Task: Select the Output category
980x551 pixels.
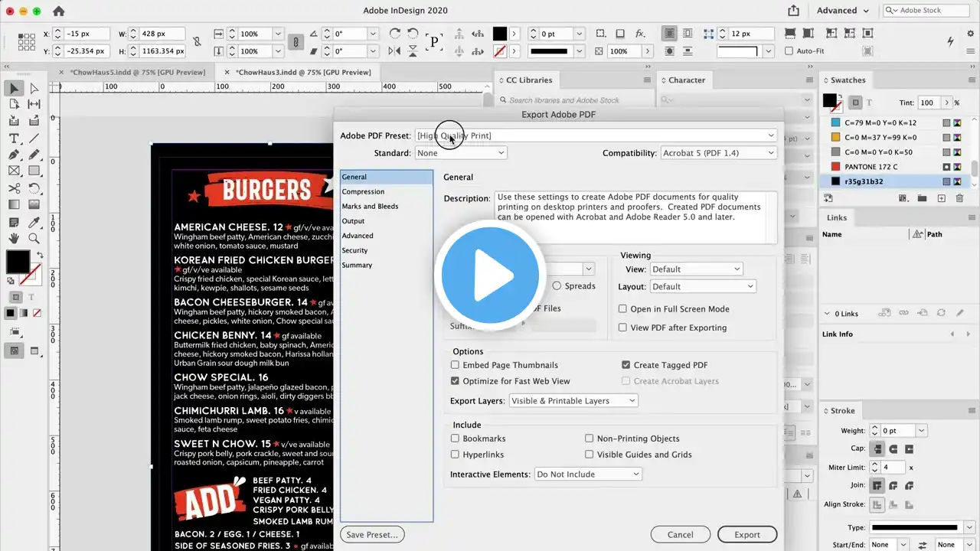Action: coord(353,221)
